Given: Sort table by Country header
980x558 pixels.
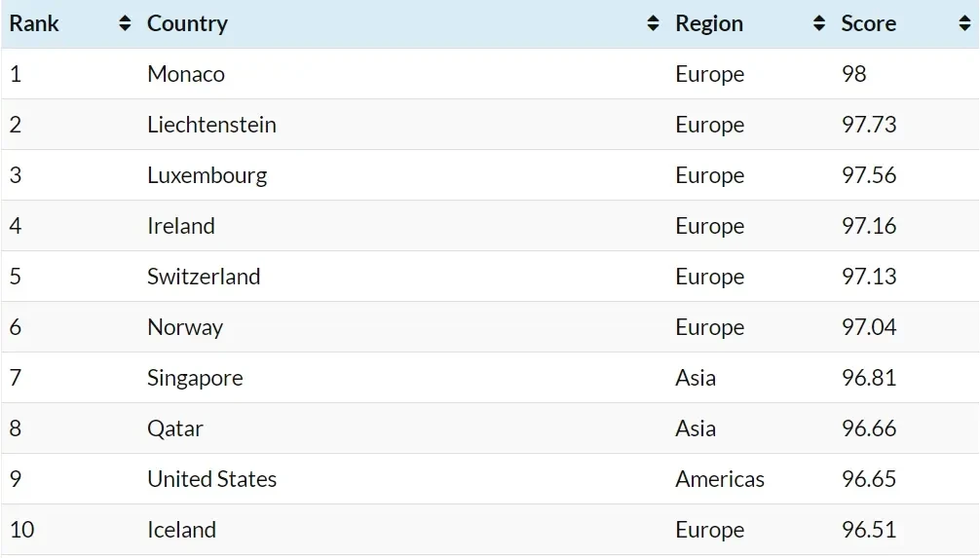Looking at the screenshot, I should (187, 23).
